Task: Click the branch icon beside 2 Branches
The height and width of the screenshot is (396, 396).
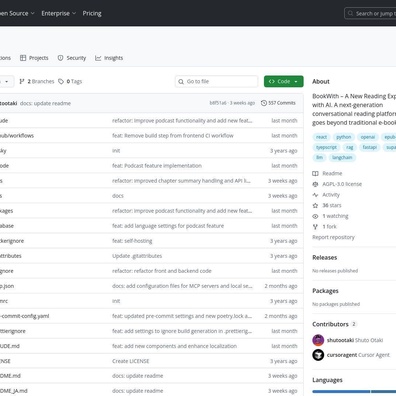Action: 22,81
